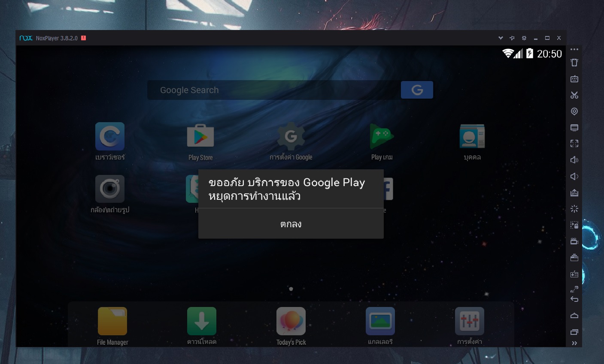The width and height of the screenshot is (604, 364).
Task: Open the title bar dropdown arrow menu
Action: tap(501, 38)
